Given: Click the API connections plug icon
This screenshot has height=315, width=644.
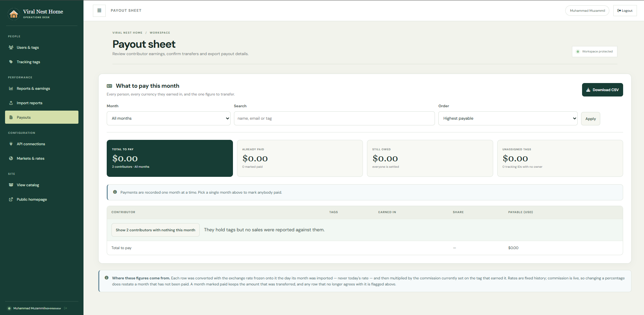Looking at the screenshot, I should (x=11, y=144).
